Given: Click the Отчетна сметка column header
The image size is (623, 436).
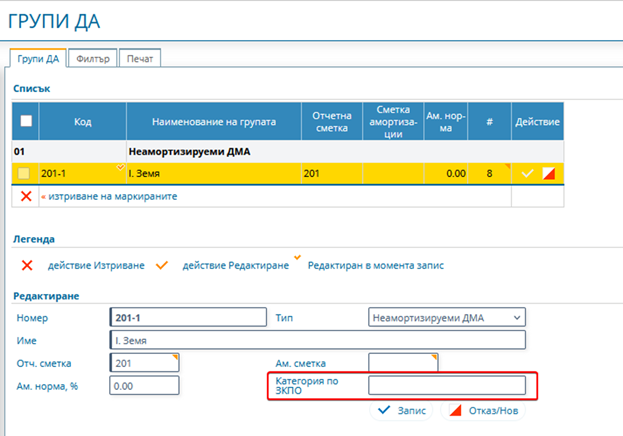Looking at the screenshot, I should click(x=332, y=122).
